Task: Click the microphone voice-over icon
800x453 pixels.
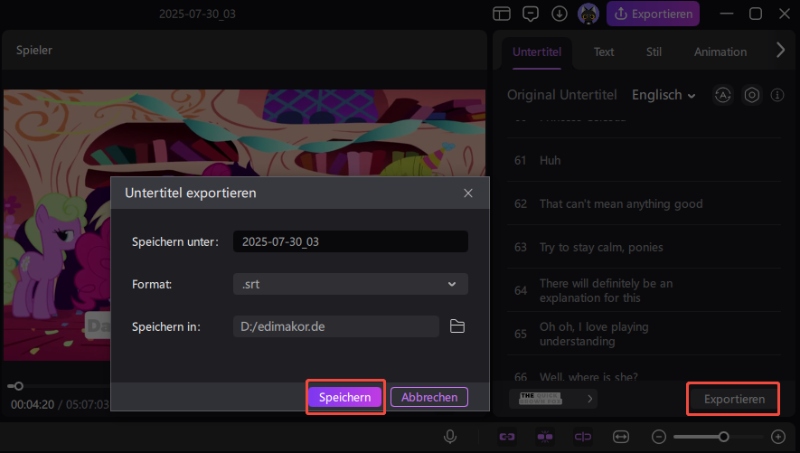Action: [x=451, y=436]
